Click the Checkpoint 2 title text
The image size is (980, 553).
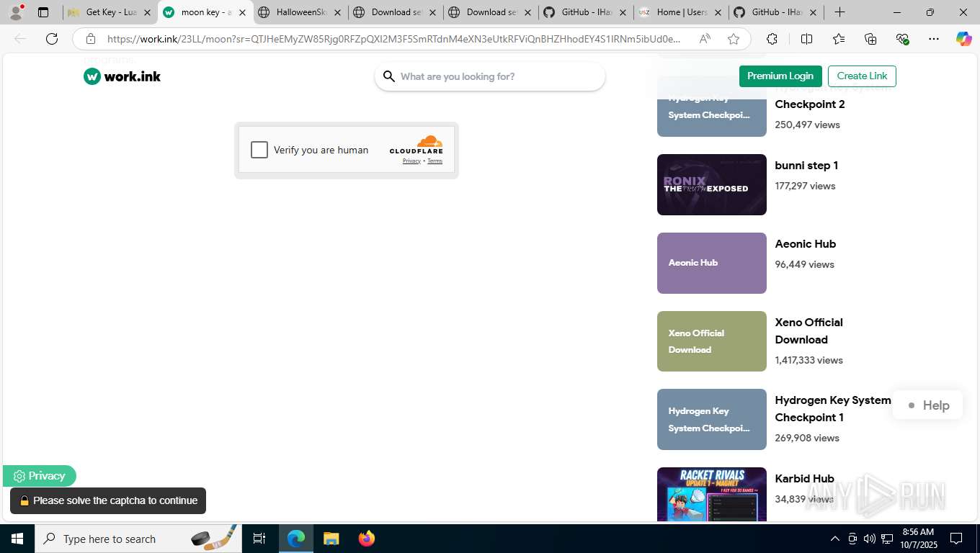(810, 104)
